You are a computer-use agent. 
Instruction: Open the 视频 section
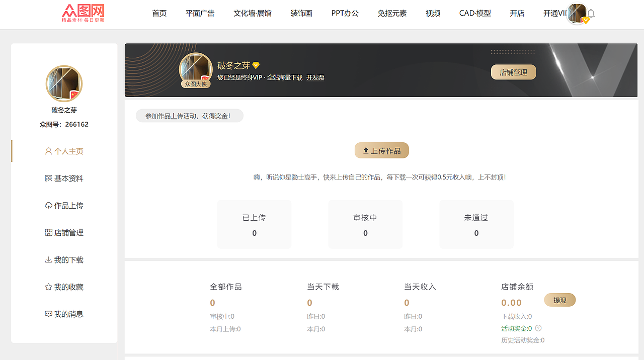433,14
